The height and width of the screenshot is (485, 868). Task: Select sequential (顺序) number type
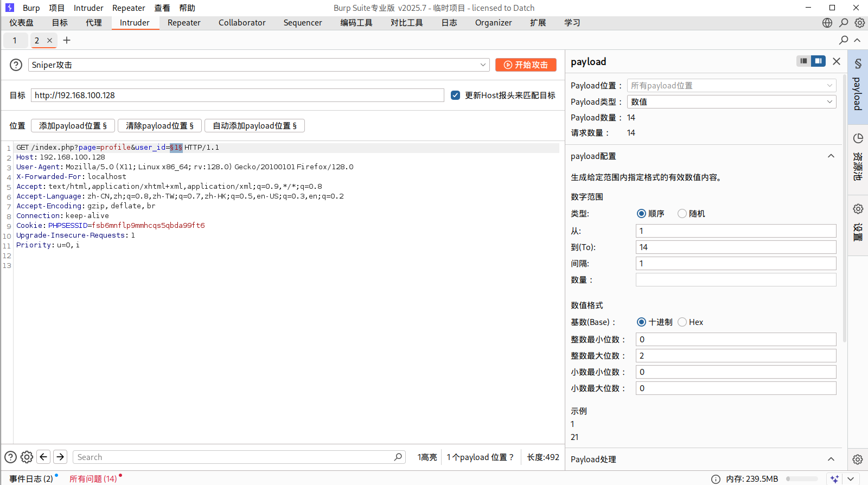click(x=641, y=214)
